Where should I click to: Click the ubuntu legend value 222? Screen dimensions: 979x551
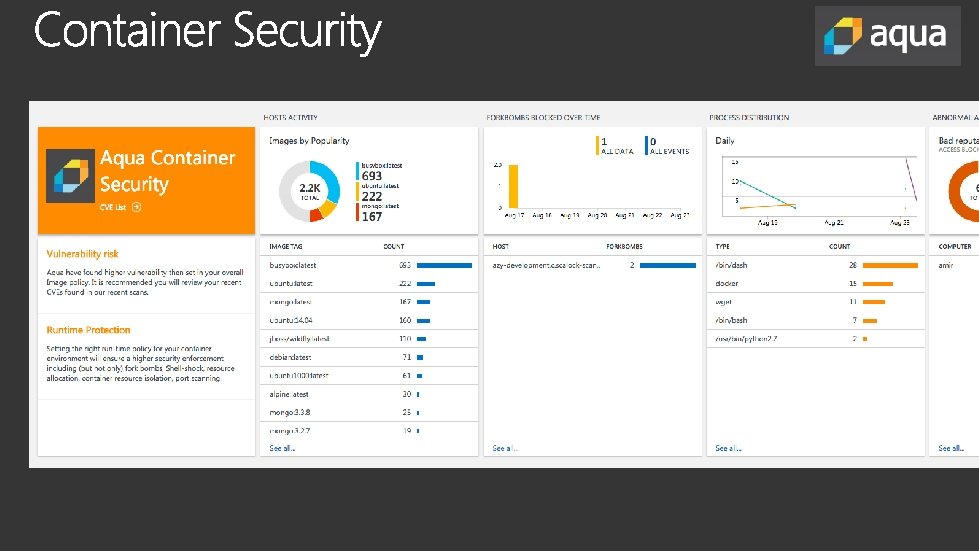371,196
